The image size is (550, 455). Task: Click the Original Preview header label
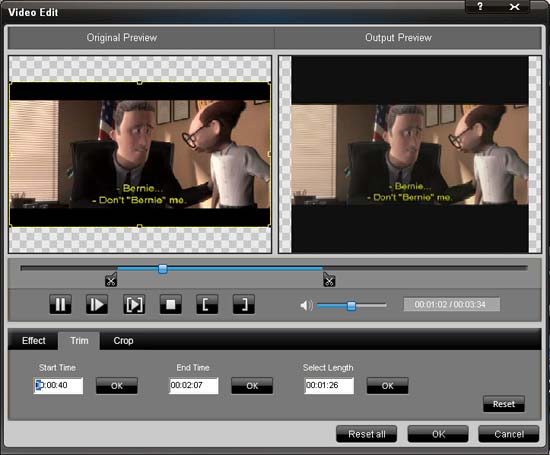click(122, 38)
